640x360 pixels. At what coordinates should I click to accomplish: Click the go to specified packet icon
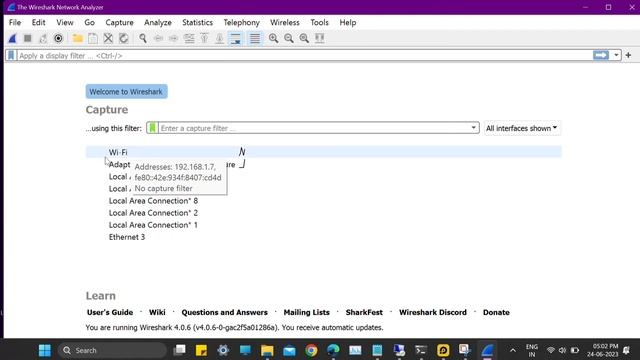(189, 38)
